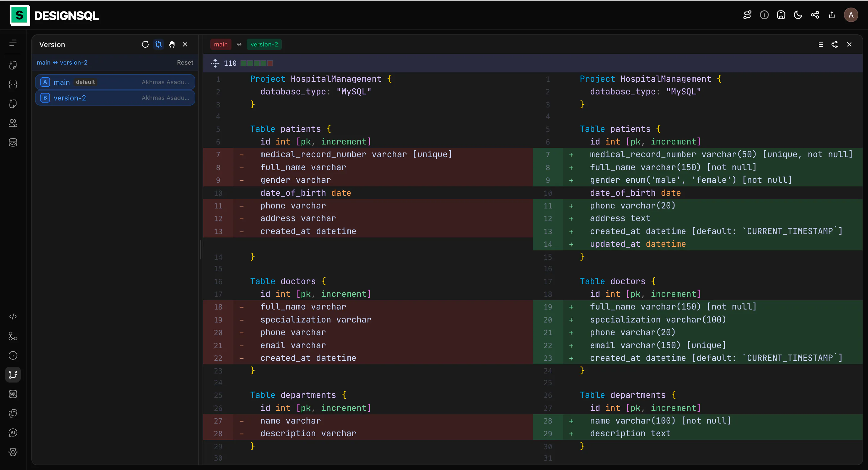
Task: Open the SQL export sidebar icon
Action: coord(13,394)
